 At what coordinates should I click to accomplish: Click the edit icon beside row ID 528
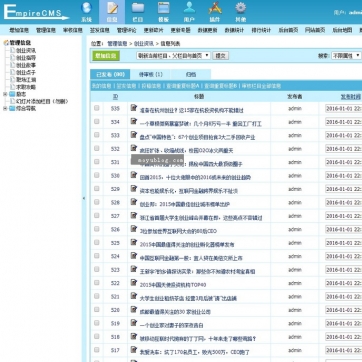tap(134, 202)
